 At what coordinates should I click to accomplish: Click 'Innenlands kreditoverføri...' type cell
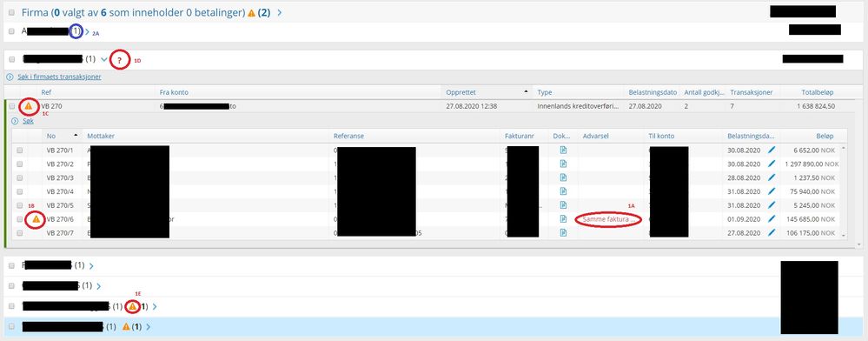[578, 106]
